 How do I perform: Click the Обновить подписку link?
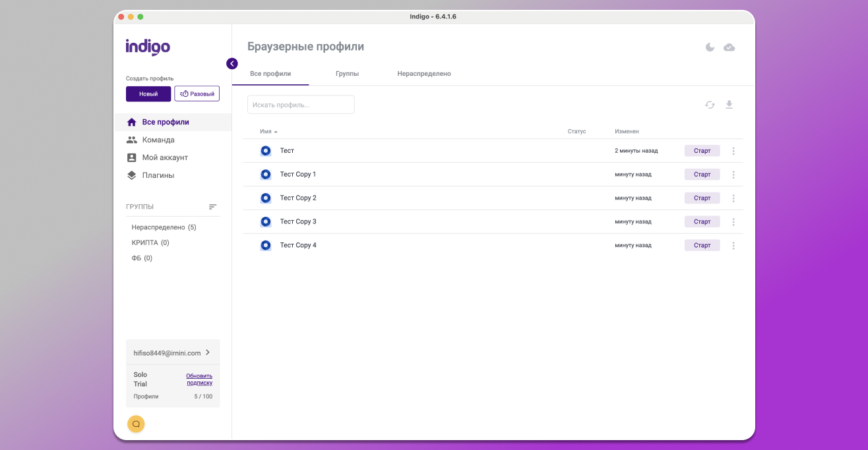click(x=199, y=379)
